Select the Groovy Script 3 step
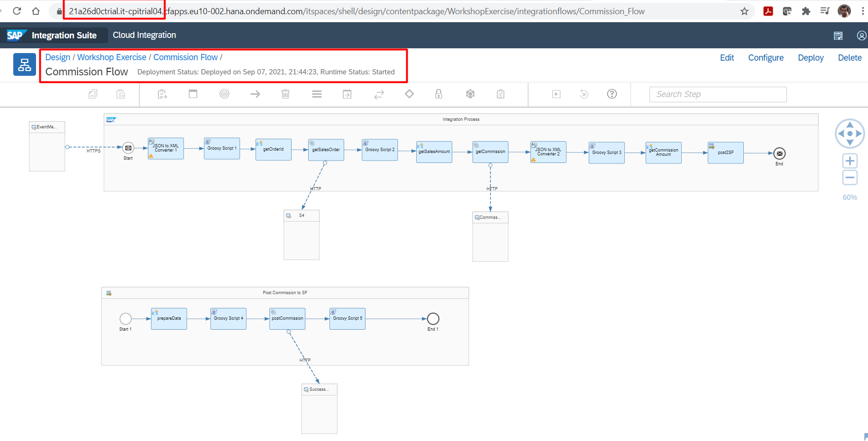Image resolution: width=868 pixels, height=441 pixels. tap(607, 153)
